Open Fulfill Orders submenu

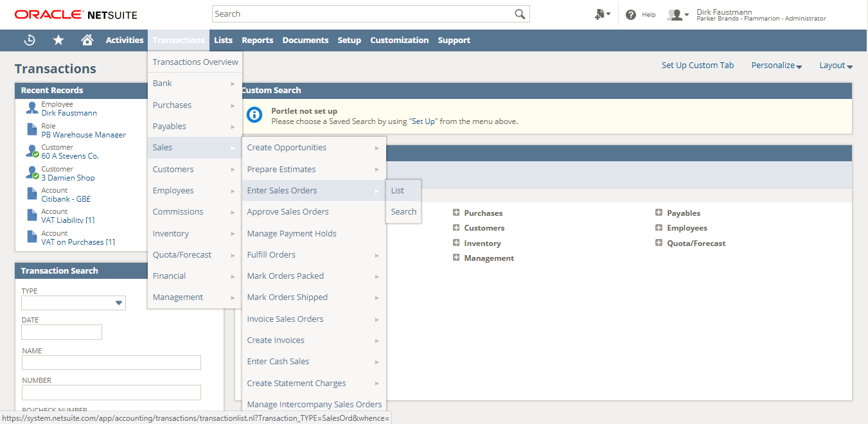pyautogui.click(x=314, y=255)
